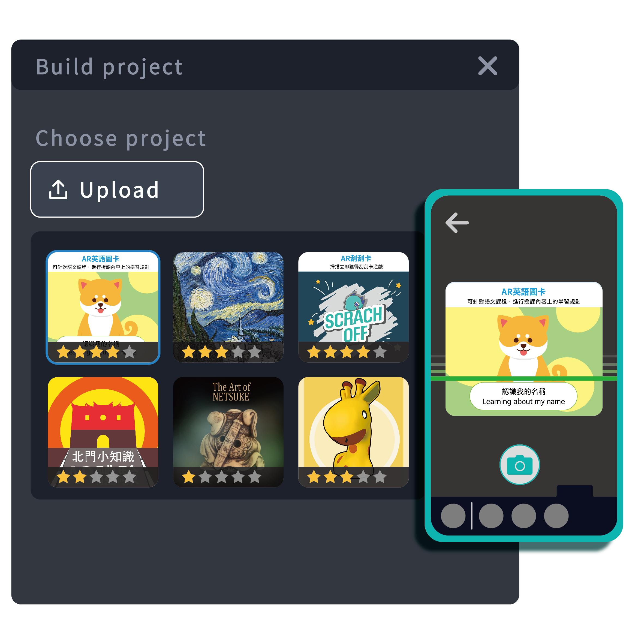Choose the SCRACH OFF AR刮刮卡 project
Screen dimensions: 644x644
[x=353, y=307]
